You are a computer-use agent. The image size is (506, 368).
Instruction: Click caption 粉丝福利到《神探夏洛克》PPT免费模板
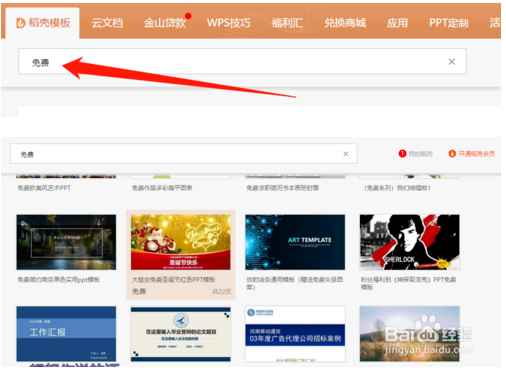408,283
